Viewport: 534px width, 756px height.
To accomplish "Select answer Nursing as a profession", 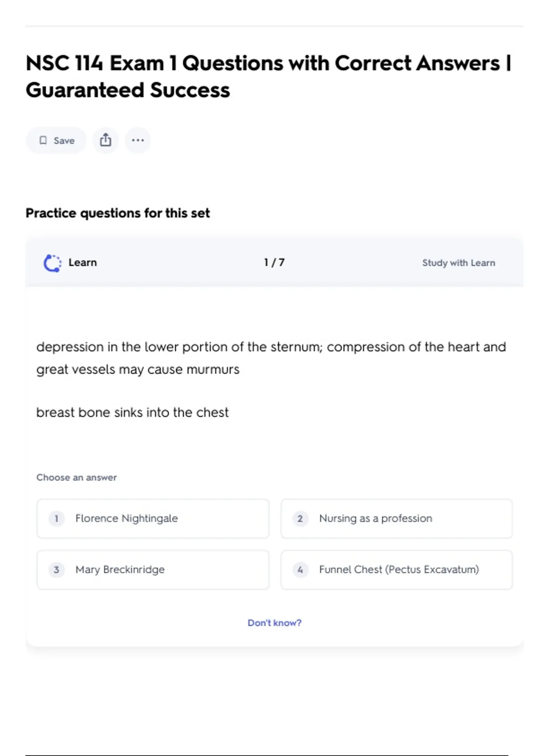I will click(x=396, y=519).
